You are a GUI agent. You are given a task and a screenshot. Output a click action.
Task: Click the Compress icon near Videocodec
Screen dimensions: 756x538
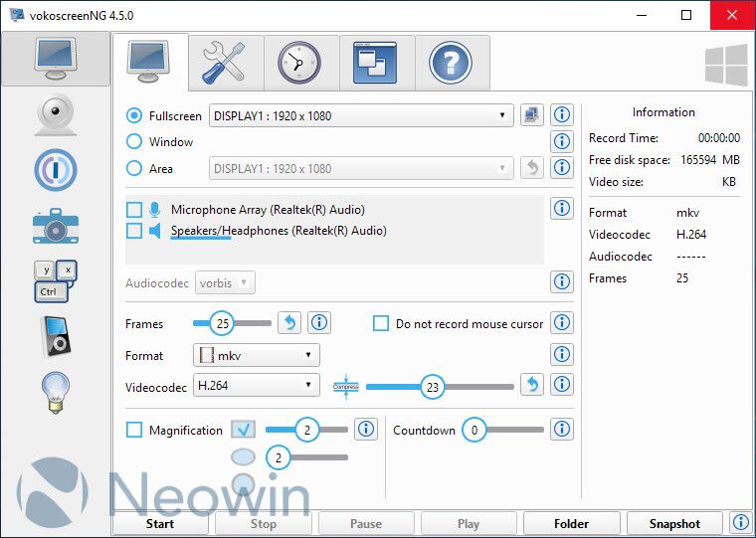coord(346,387)
